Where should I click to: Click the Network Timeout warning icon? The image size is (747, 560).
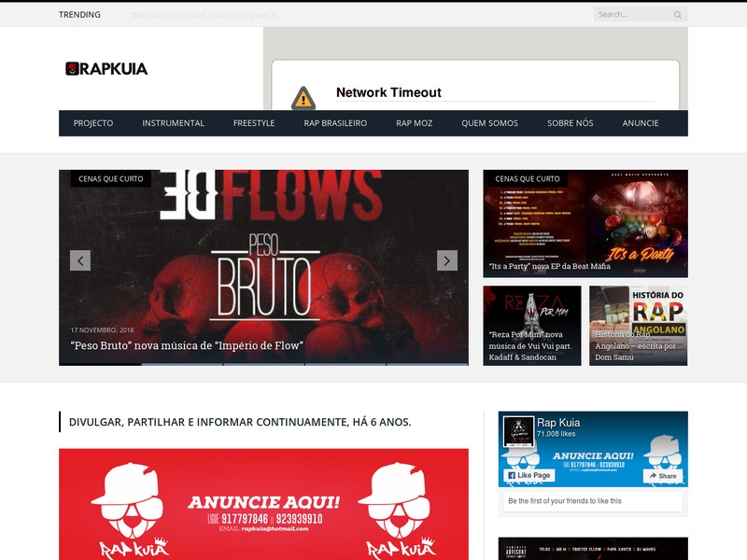point(303,98)
